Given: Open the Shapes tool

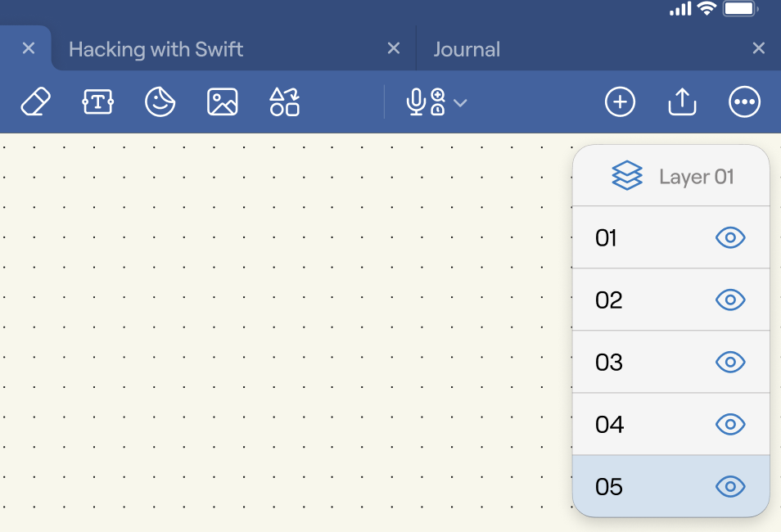Looking at the screenshot, I should (284, 101).
